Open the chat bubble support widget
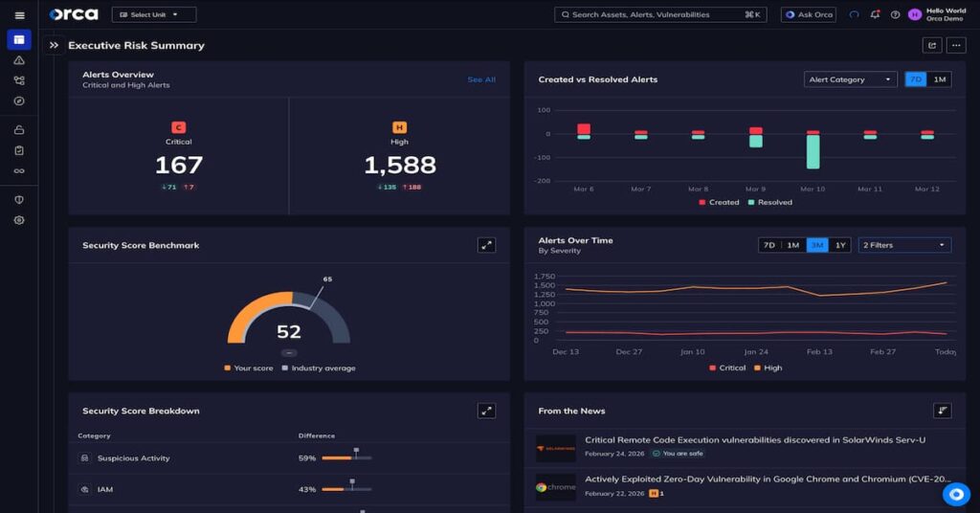980x513 pixels. [956, 494]
